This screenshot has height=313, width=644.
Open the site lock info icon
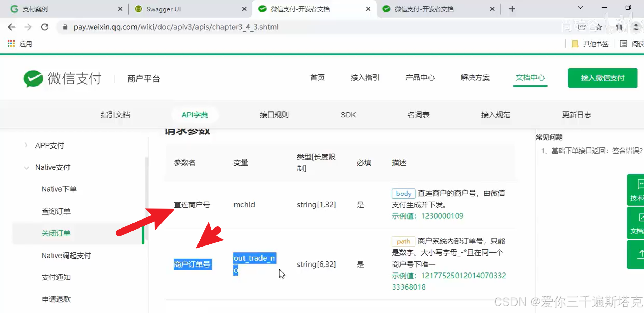tap(65, 27)
